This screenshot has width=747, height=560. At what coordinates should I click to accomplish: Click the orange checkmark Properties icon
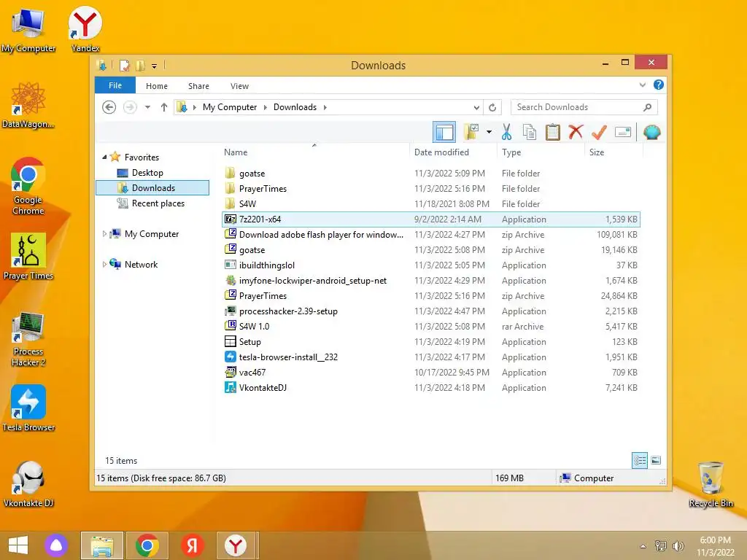click(599, 133)
